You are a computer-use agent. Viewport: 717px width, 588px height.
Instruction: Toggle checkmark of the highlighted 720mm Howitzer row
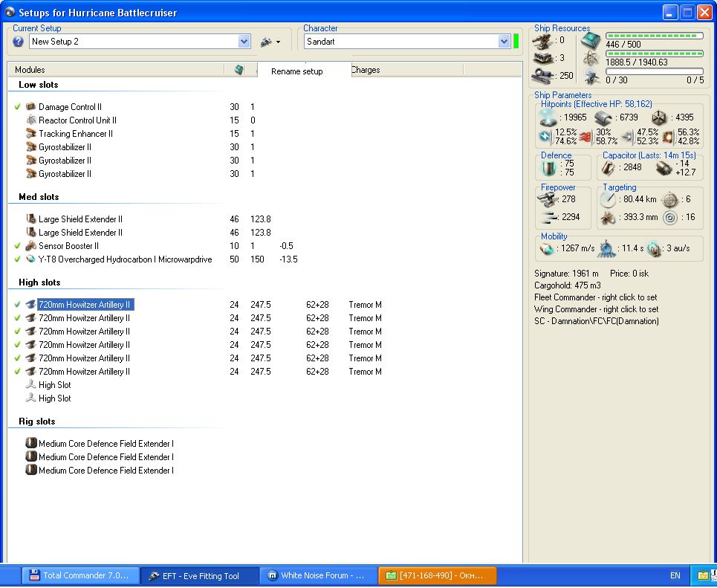[17, 304]
